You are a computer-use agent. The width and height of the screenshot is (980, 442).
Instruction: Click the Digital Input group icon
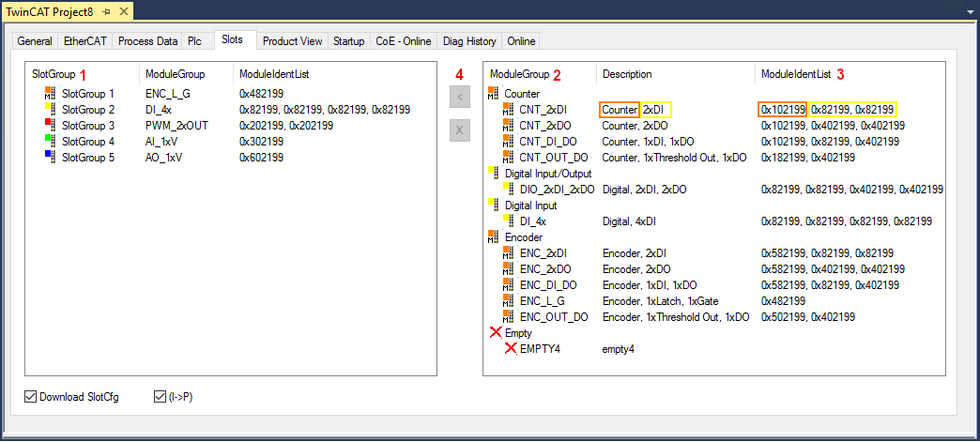tap(494, 206)
